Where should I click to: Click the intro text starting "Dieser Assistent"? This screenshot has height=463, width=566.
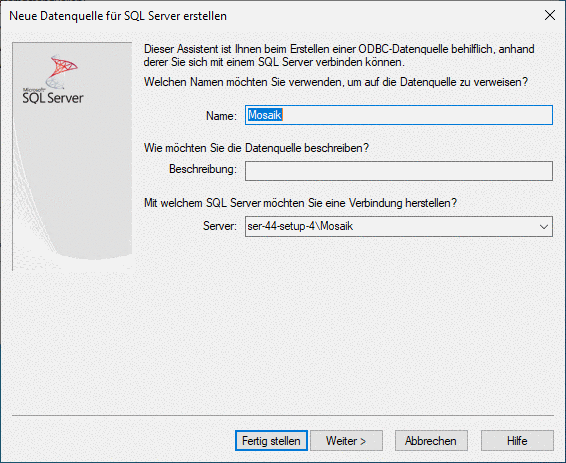[339, 55]
